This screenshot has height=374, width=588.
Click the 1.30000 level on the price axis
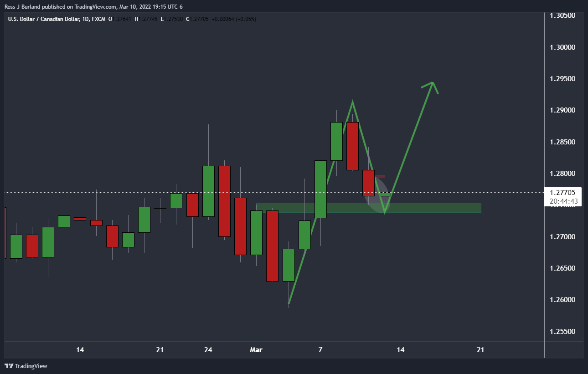pos(562,47)
